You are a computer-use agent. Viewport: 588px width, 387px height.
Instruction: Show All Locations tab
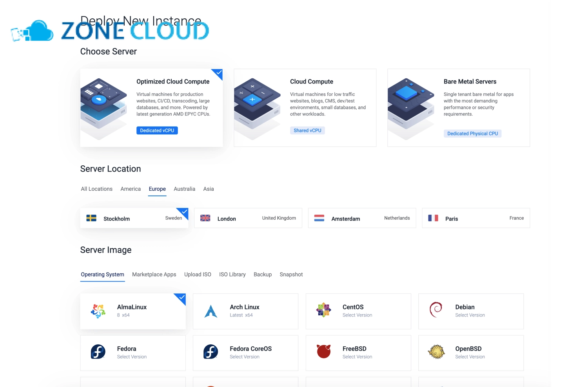96,189
